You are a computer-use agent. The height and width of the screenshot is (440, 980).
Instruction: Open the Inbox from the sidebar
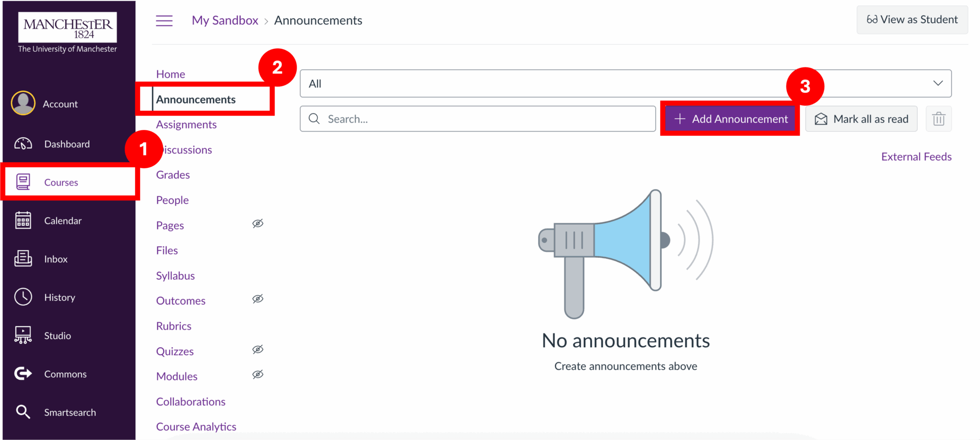click(x=55, y=259)
